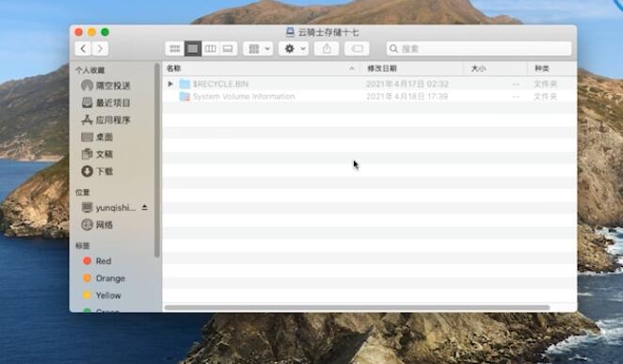The height and width of the screenshot is (364, 623).
Task: Select the Orange tag
Action: pyautogui.click(x=104, y=278)
